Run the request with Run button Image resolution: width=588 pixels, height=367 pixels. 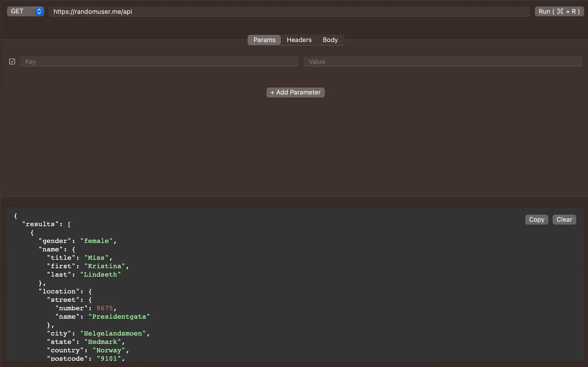[559, 11]
